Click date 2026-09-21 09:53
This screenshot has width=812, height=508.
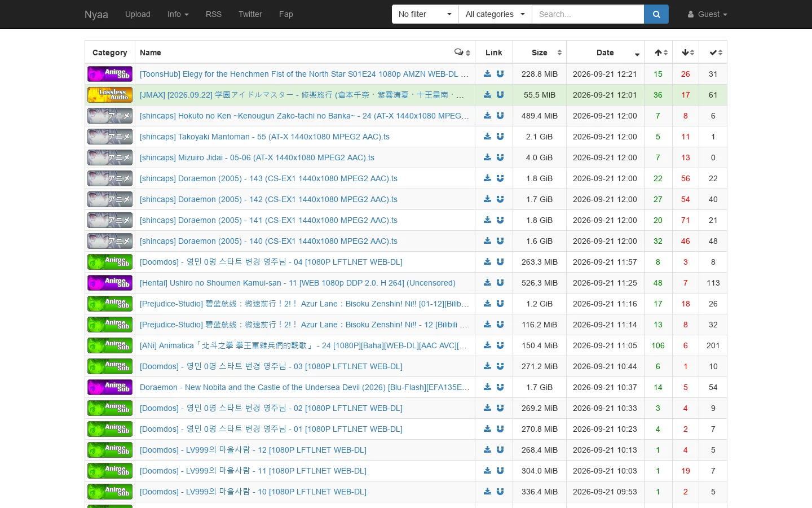tap(605, 492)
